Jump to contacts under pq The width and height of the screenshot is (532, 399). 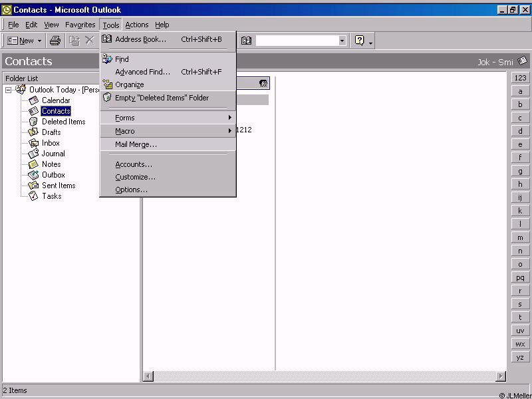pos(520,277)
